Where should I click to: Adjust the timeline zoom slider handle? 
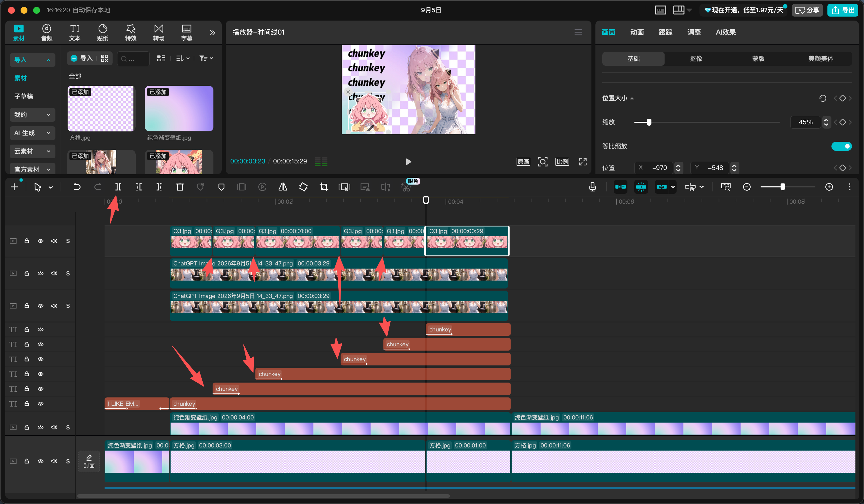(783, 187)
